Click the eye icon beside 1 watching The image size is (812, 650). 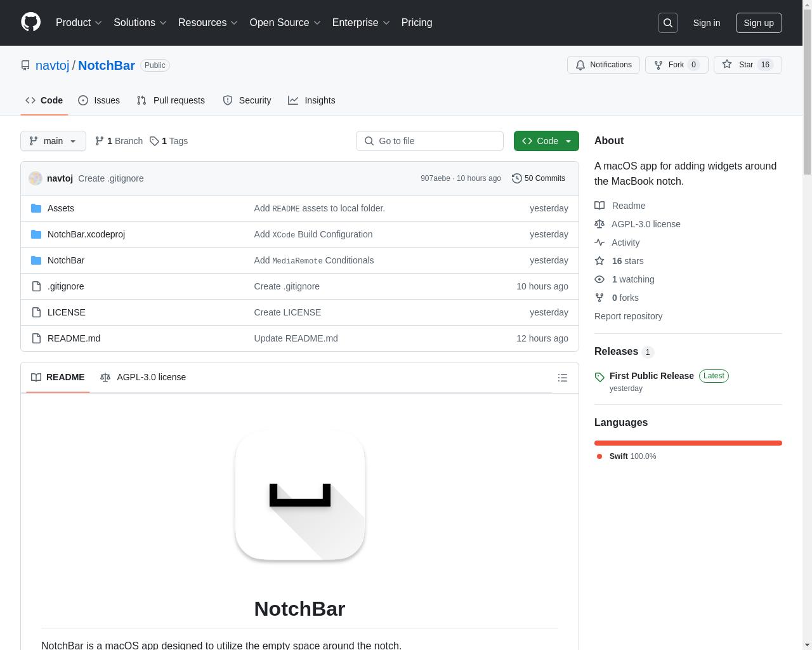click(x=599, y=279)
